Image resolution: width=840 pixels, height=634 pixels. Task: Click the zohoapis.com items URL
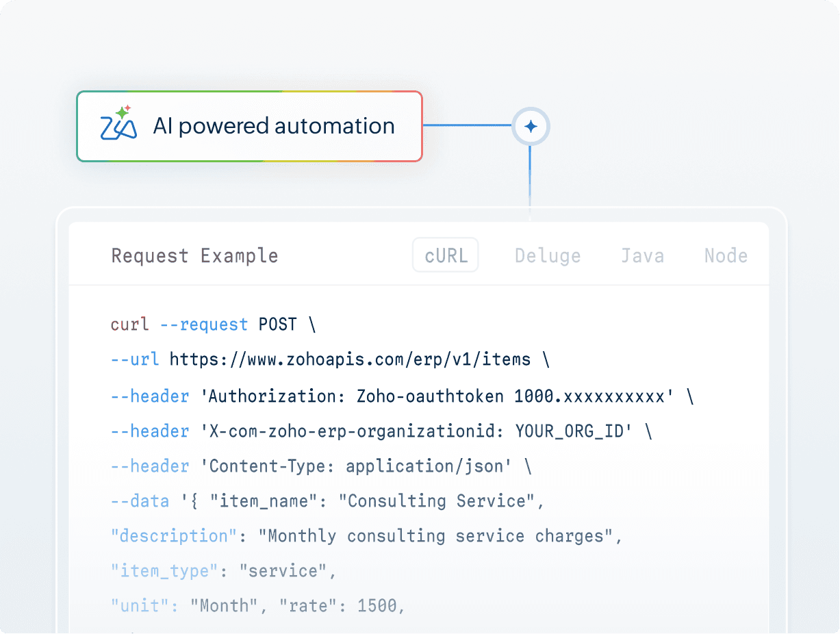352,359
